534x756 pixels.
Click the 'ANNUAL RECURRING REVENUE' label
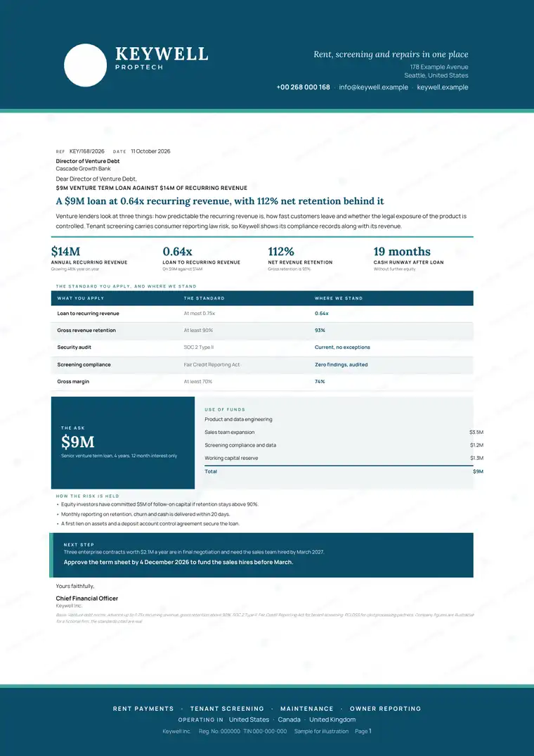click(x=89, y=263)
